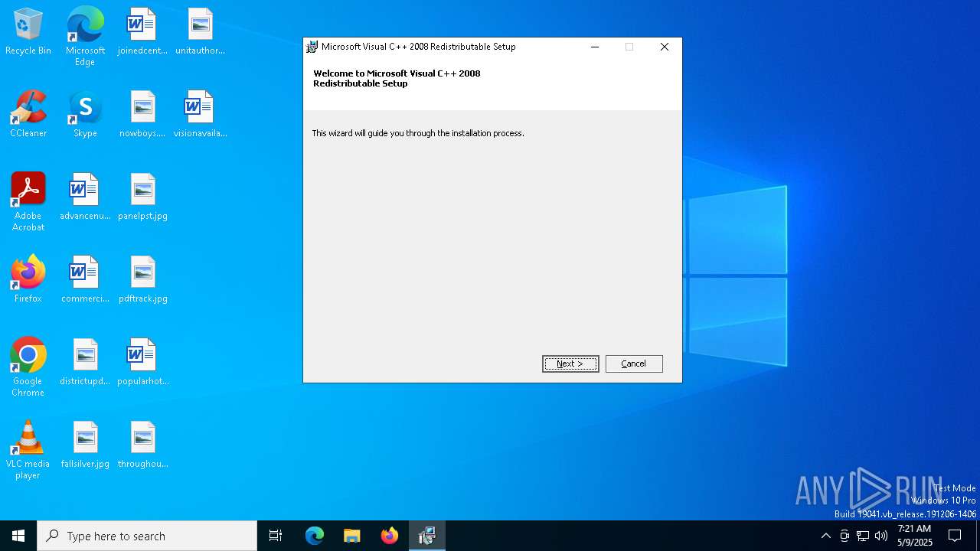The width and height of the screenshot is (980, 551).
Task: Select the commerci... Word document
Action: [x=85, y=279]
